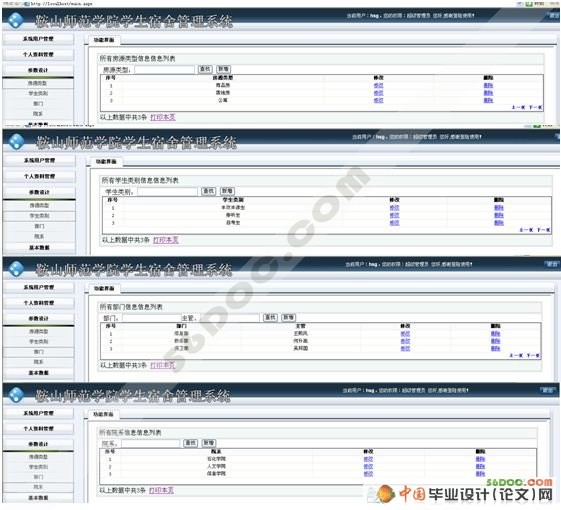This screenshot has height=510, width=561.
Task: Click 打印本页 under the 学生类别 table
Action: coord(166,240)
